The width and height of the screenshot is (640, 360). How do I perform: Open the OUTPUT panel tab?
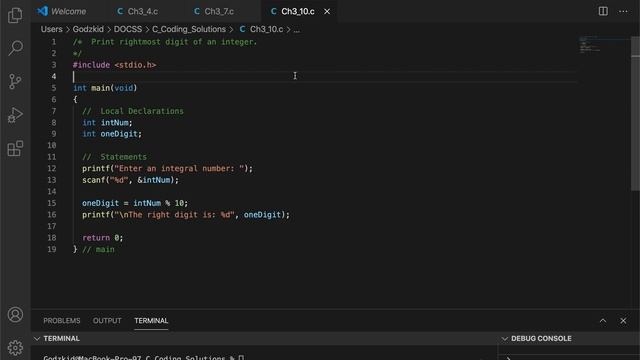[107, 321]
